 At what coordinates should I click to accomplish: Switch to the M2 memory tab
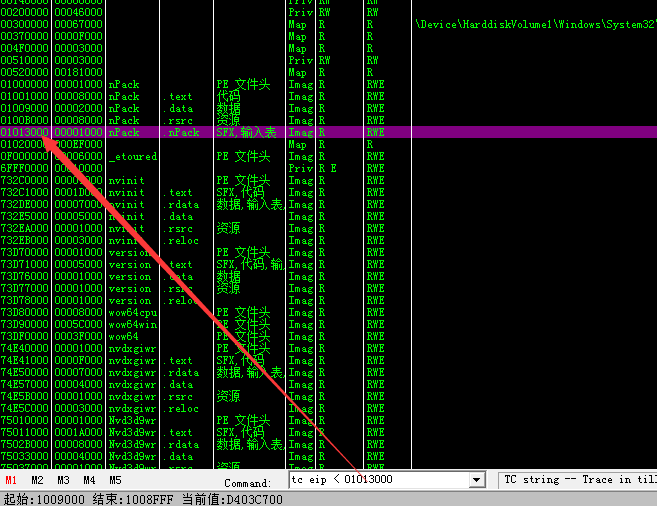coord(38,480)
